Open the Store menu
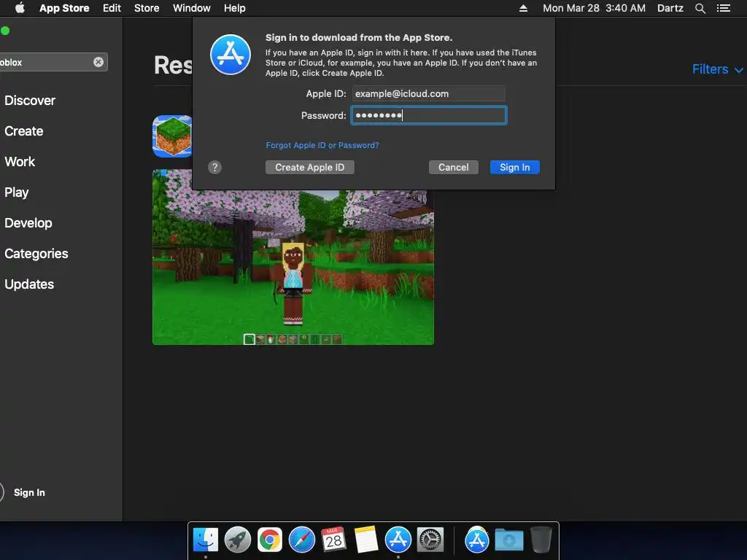The width and height of the screenshot is (747, 560). click(x=147, y=8)
